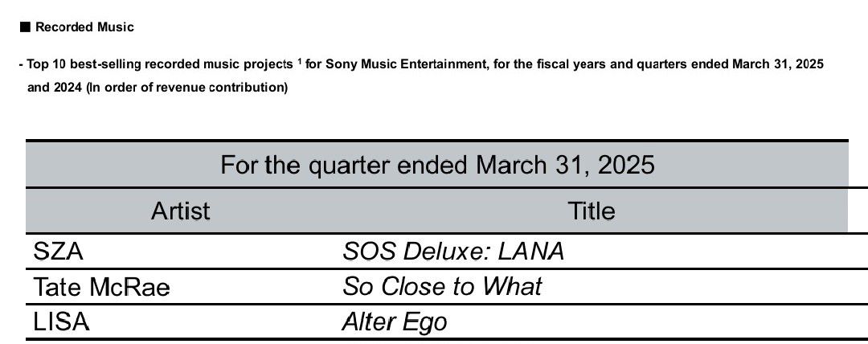Click the In order of revenue contribution note
This screenshot has height=344, width=868.
click(x=187, y=88)
